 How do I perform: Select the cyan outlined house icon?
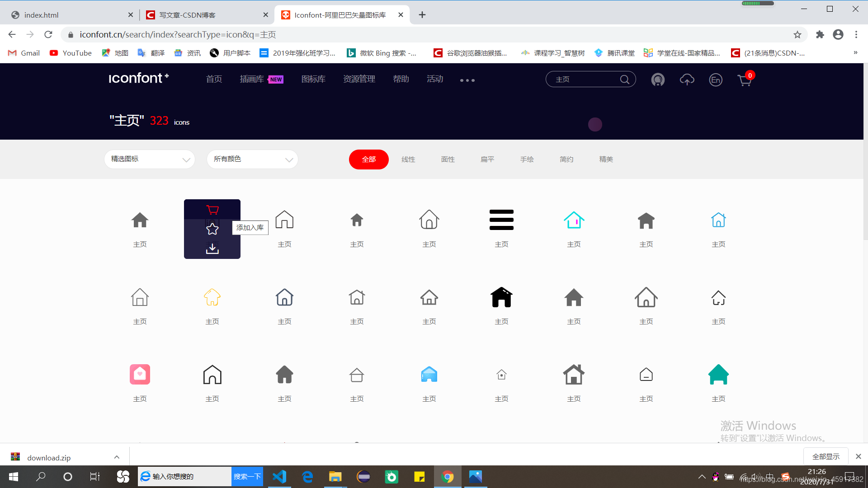point(574,220)
